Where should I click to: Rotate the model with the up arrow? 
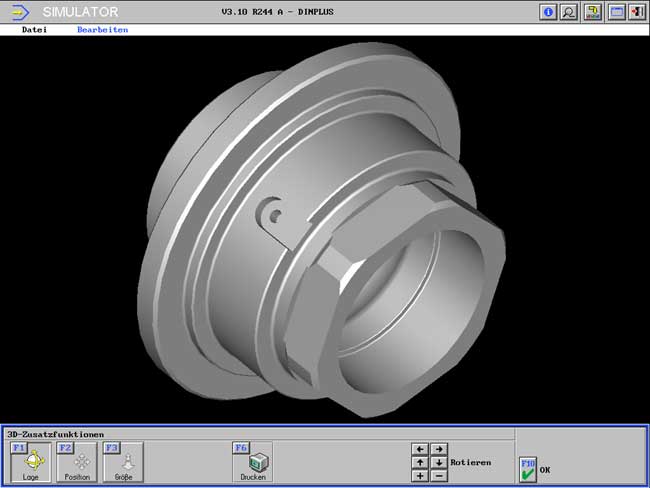tap(420, 463)
